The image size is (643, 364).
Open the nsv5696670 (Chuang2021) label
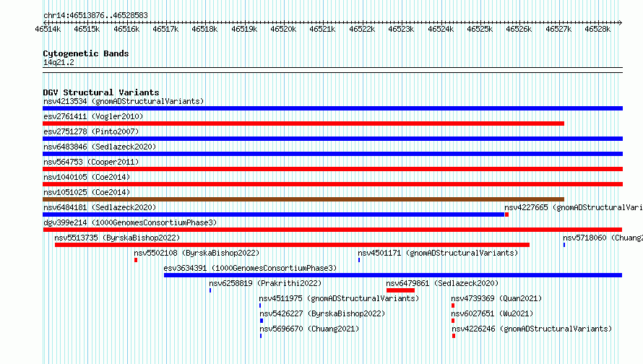click(x=309, y=329)
